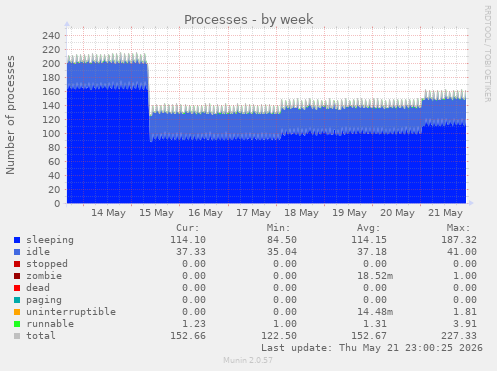Select the 'total' legend label
Screen dimensions: 497x371
[x=41, y=336]
